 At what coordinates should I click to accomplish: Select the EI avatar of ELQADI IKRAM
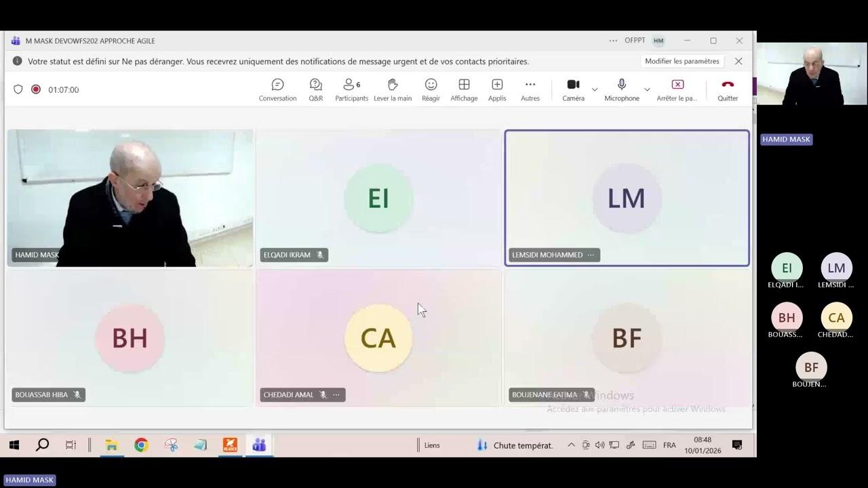coord(378,198)
